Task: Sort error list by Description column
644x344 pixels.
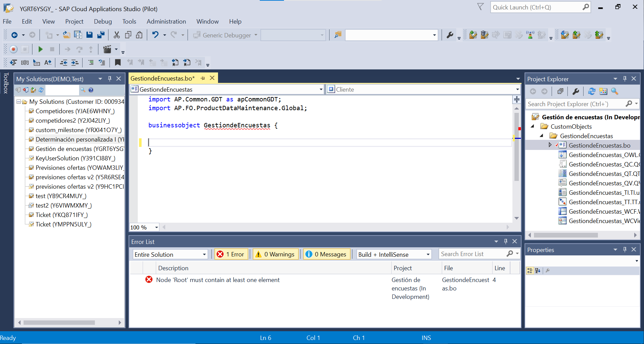Action: [x=274, y=268]
